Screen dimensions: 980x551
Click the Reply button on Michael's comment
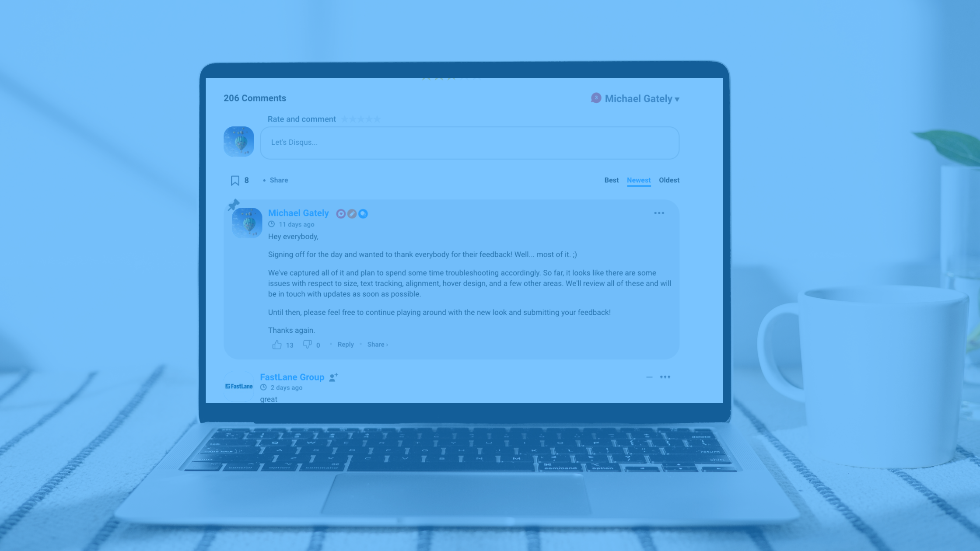pyautogui.click(x=345, y=345)
